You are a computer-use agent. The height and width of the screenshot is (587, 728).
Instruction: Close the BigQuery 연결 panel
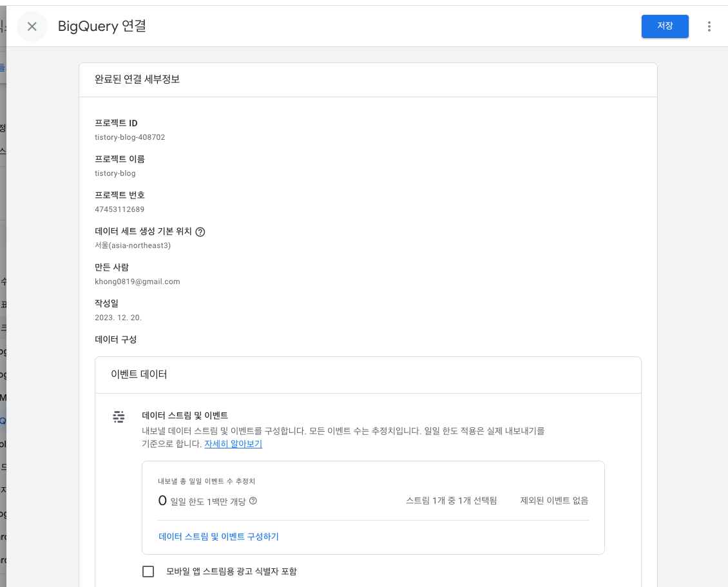[x=32, y=26]
